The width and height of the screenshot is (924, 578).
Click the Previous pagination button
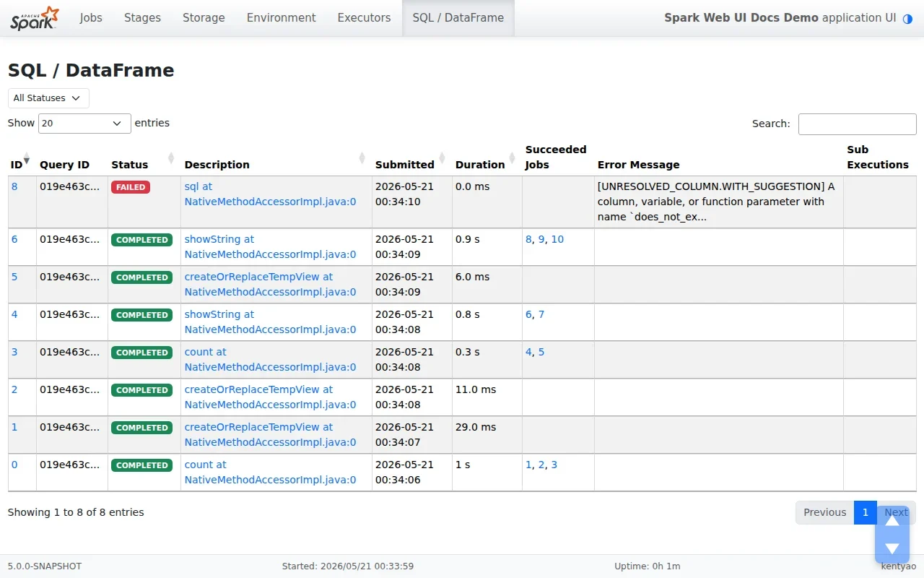tap(824, 512)
